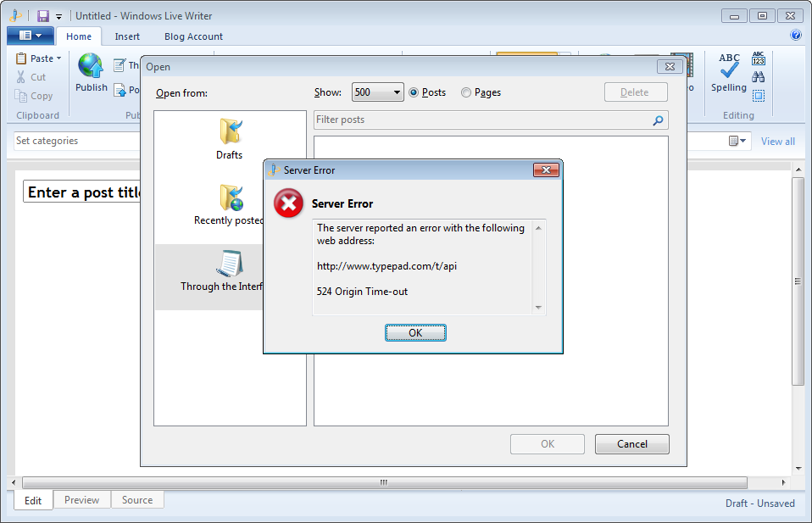Select the Drafts folder icon
The width and height of the screenshot is (812, 523).
click(x=230, y=131)
